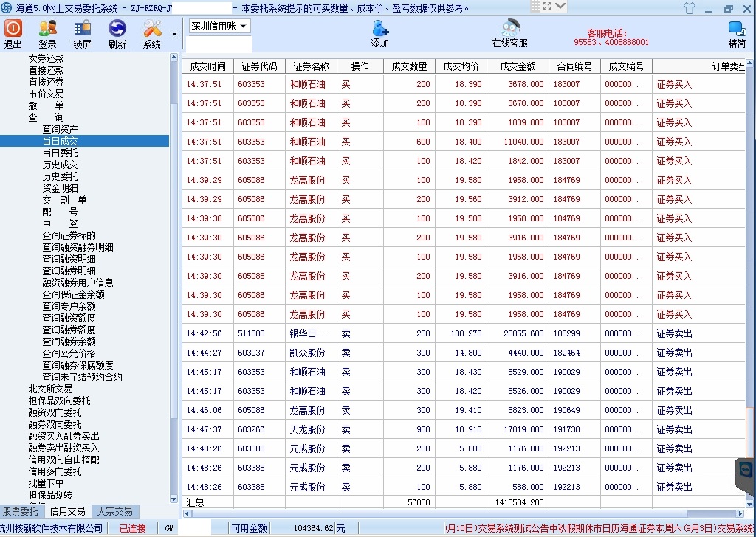Click the 添加 add account icon

(x=379, y=33)
